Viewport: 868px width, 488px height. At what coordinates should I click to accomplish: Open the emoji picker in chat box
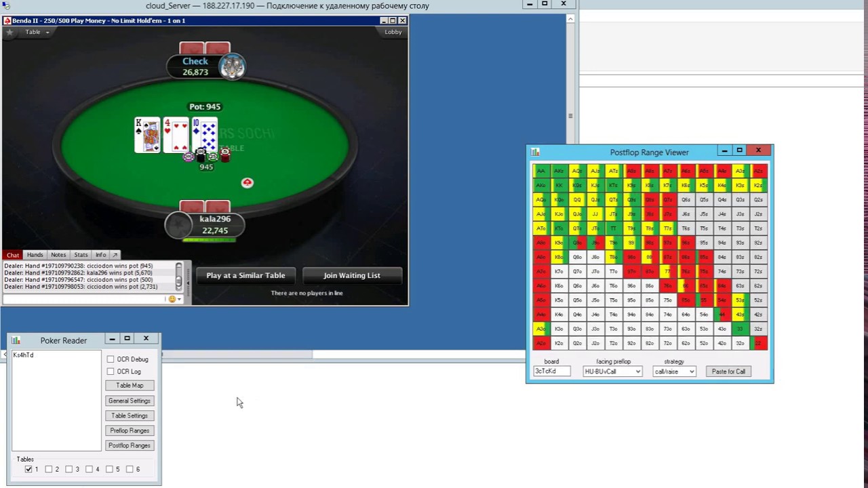[172, 299]
